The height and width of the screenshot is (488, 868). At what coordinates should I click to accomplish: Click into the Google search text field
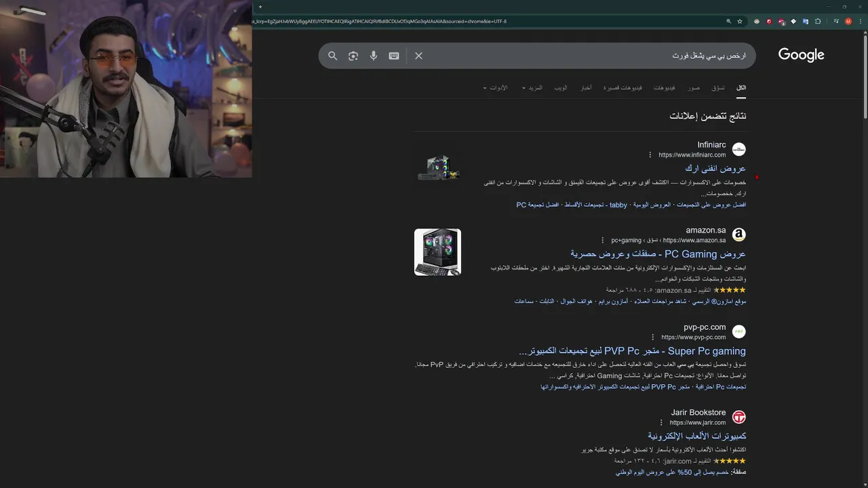point(587,56)
